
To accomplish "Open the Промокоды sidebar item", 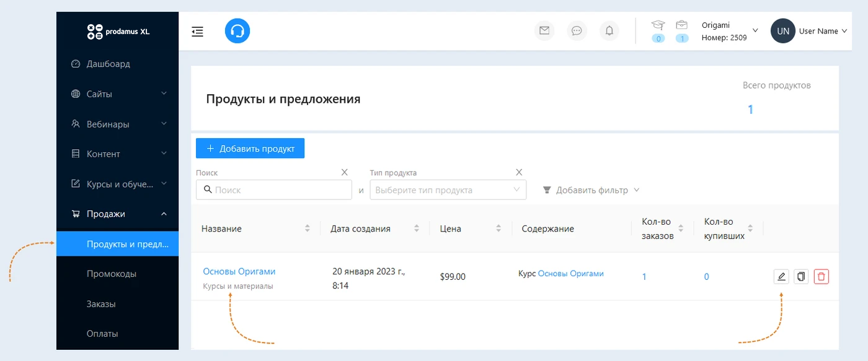I will pyautogui.click(x=112, y=274).
